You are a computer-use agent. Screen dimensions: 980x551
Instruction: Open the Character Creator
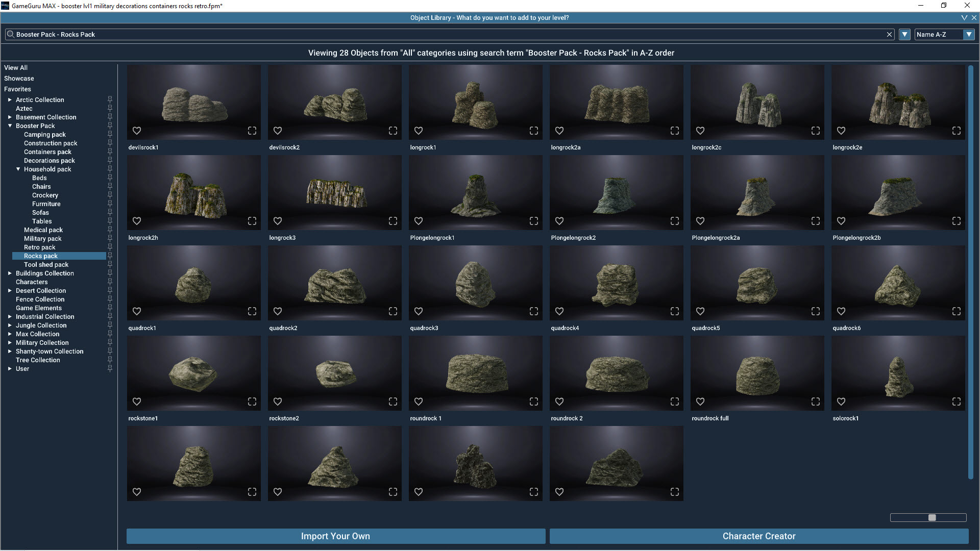(758, 536)
